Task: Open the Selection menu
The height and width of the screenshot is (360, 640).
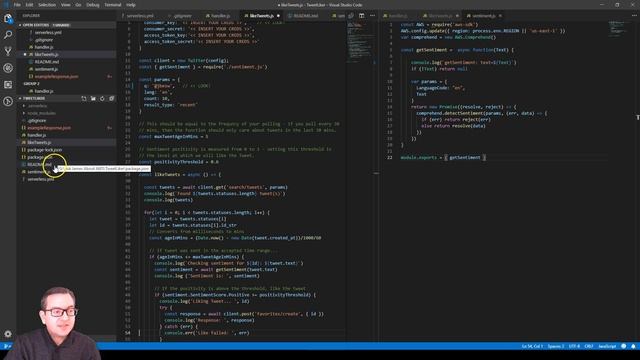Action: coord(47,5)
